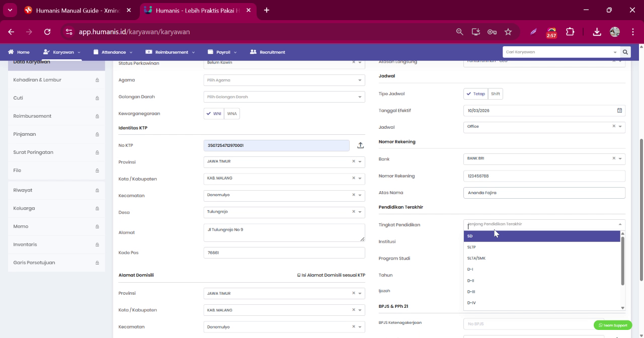644x338 pixels.
Task: Clear the Bank BRI selection
Action: tap(614, 158)
